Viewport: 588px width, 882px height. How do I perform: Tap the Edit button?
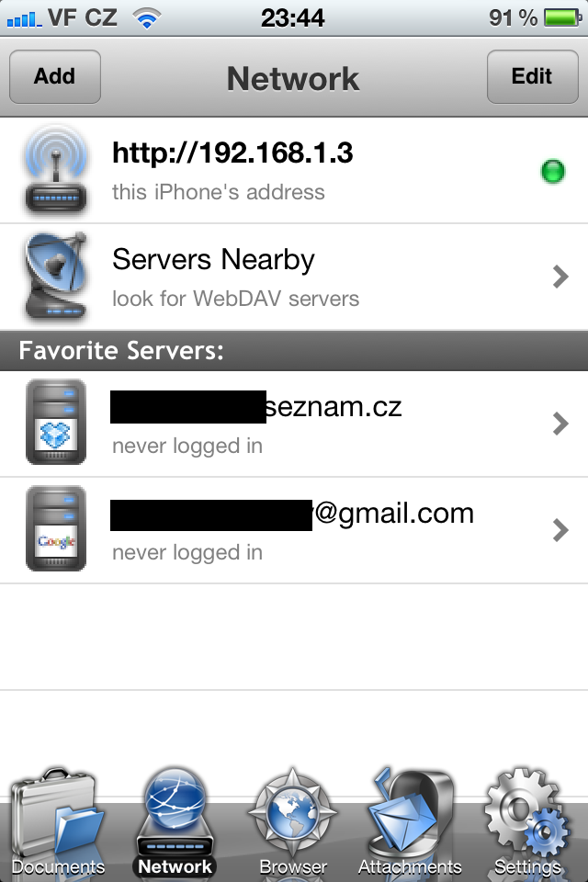pos(532,76)
